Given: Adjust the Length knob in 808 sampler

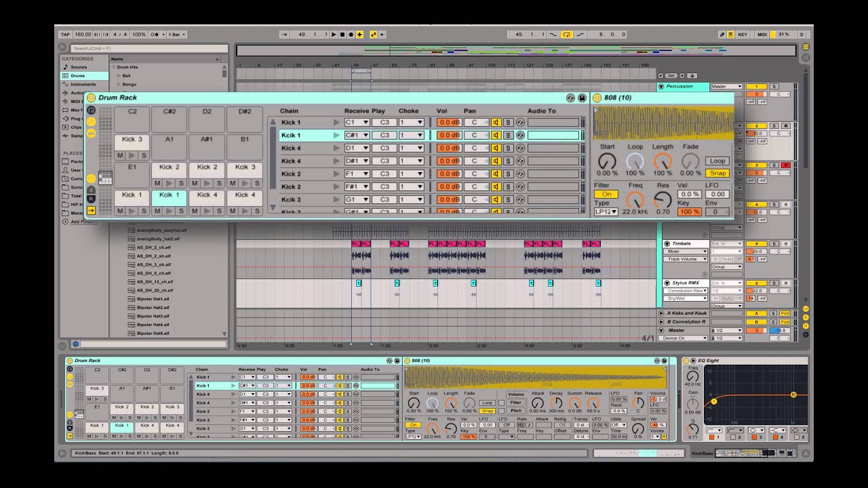Looking at the screenshot, I should pos(663,161).
